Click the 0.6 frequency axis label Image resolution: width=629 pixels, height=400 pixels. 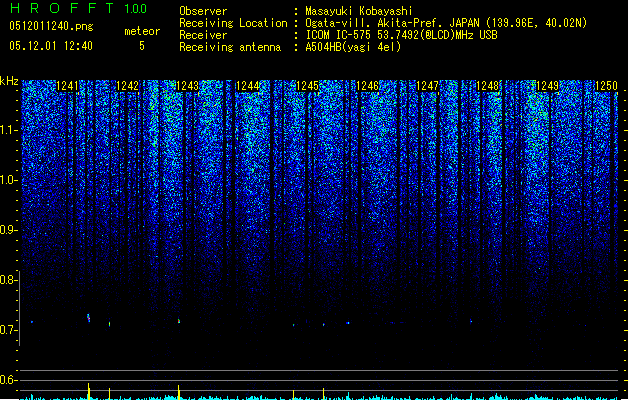pos(9,380)
